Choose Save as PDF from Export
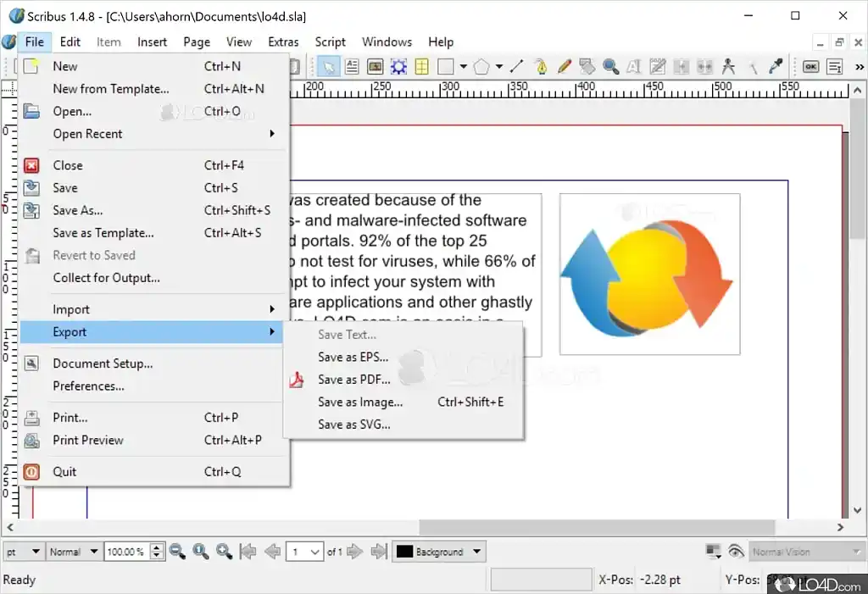The image size is (868, 594). coord(403,380)
